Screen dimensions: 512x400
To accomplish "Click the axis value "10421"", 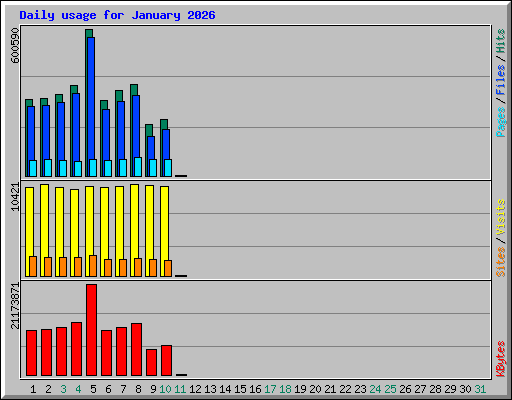I will pyautogui.click(x=15, y=197).
